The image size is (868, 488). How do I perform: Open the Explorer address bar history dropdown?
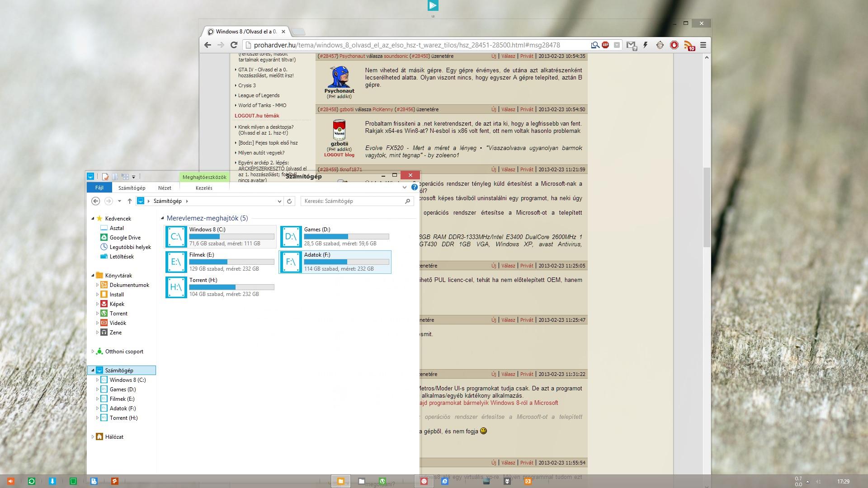coord(279,201)
